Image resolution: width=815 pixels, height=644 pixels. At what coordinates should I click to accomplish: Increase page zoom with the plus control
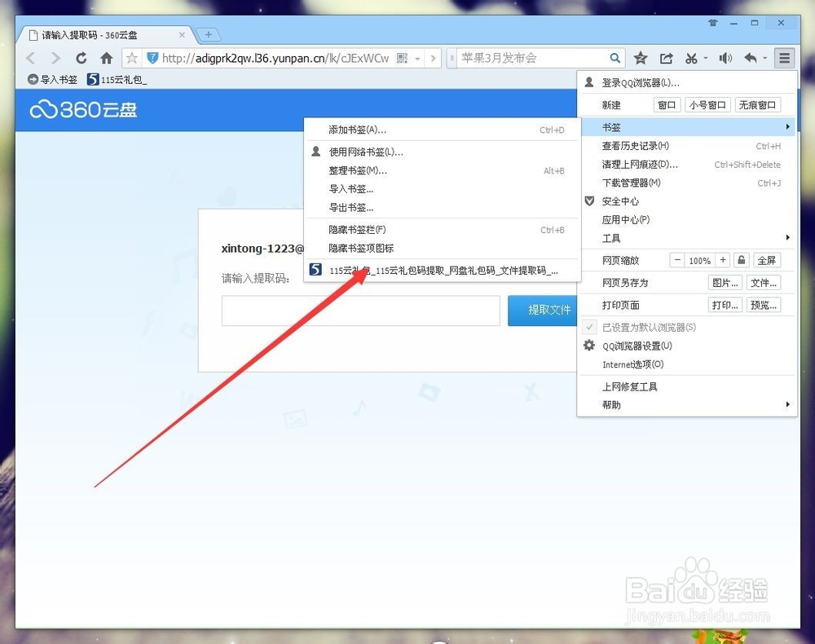722,260
